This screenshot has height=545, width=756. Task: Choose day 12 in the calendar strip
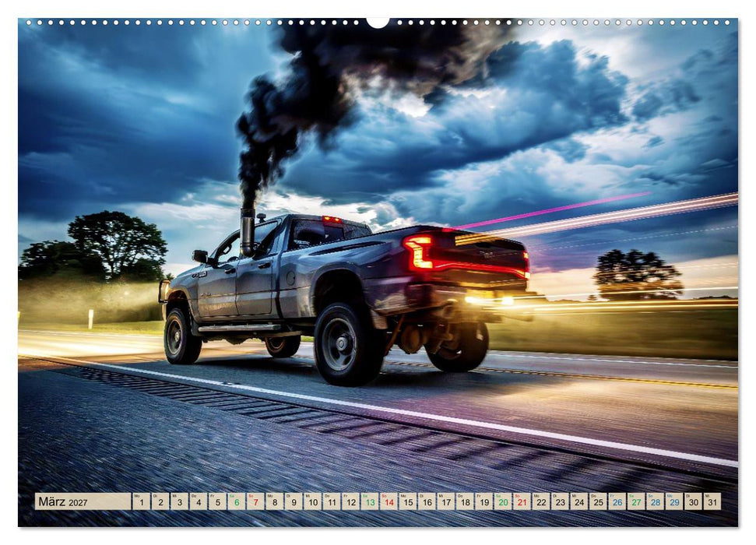[351, 501]
